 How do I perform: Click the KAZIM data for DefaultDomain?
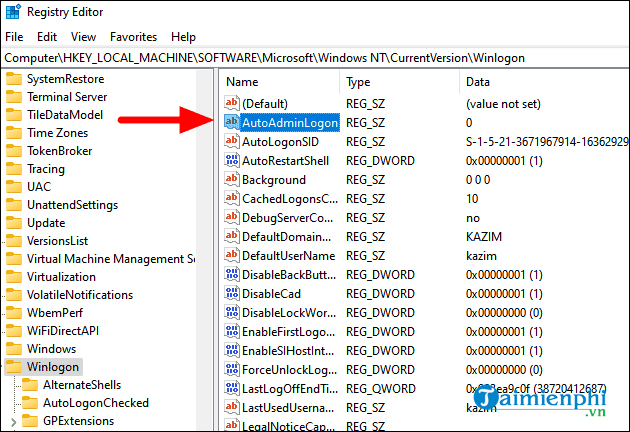pyautogui.click(x=484, y=237)
